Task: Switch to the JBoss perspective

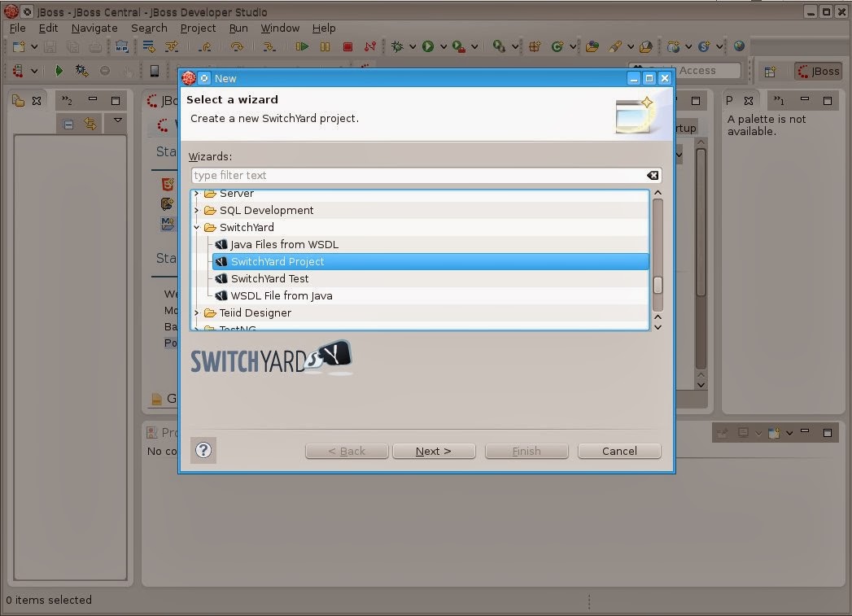Action: pos(819,71)
